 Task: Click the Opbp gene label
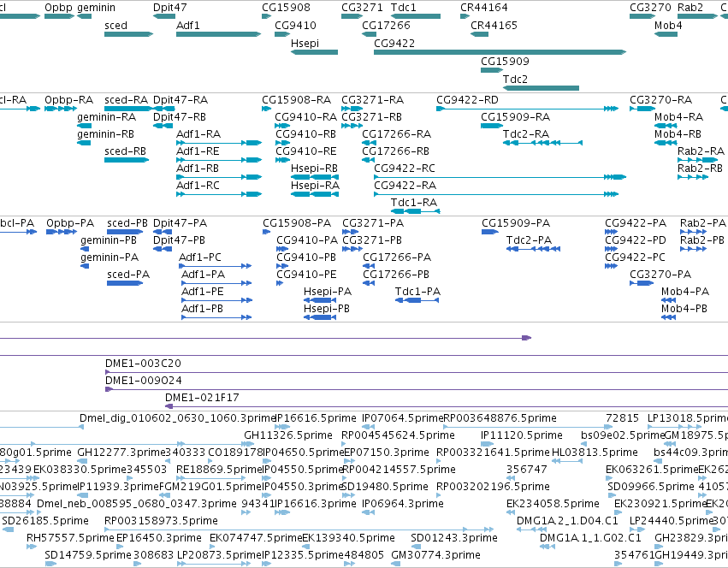point(58,8)
